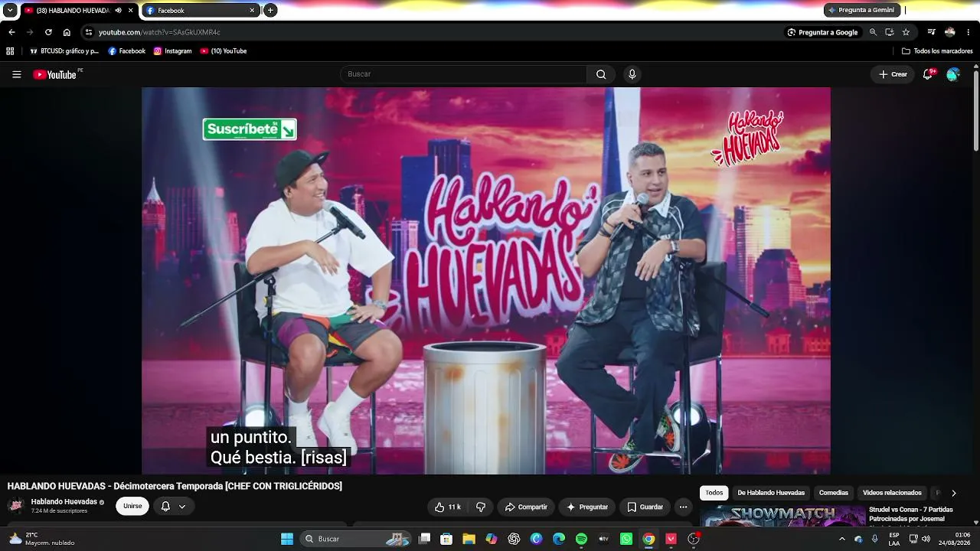
Task: Open the tab search dropdown
Action: pyautogui.click(x=10, y=11)
